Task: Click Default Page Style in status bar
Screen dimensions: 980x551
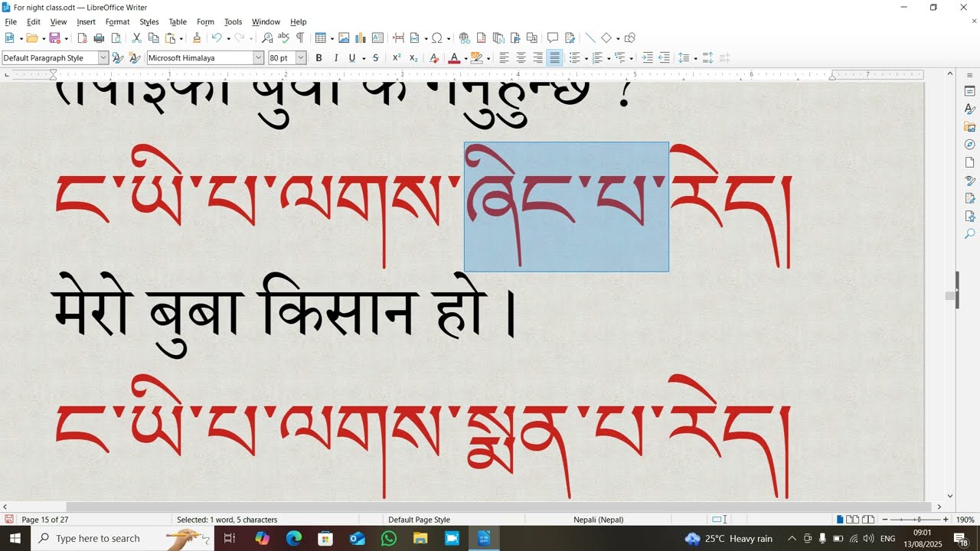Action: point(419,520)
